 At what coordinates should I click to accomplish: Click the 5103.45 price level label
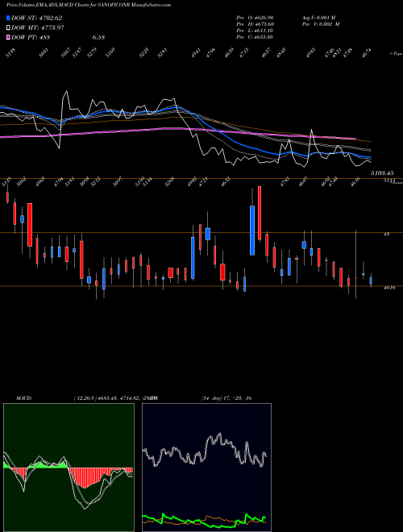(382, 173)
